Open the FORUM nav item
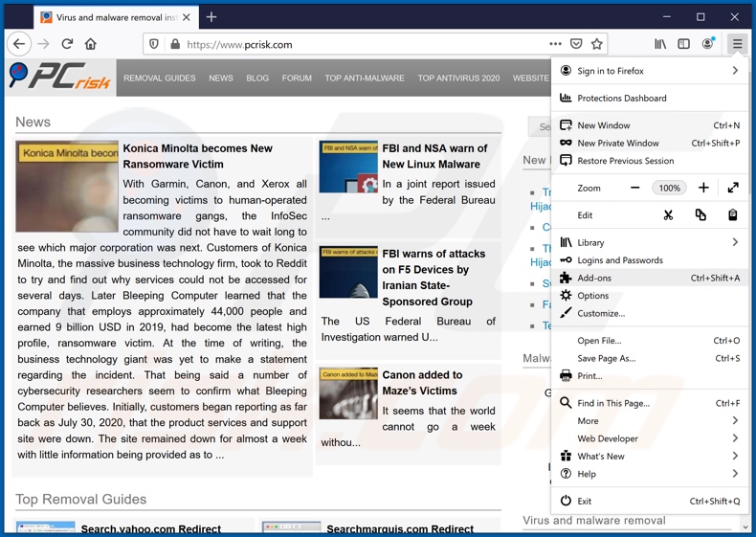Viewport: 756px width, 537px height. point(297,78)
